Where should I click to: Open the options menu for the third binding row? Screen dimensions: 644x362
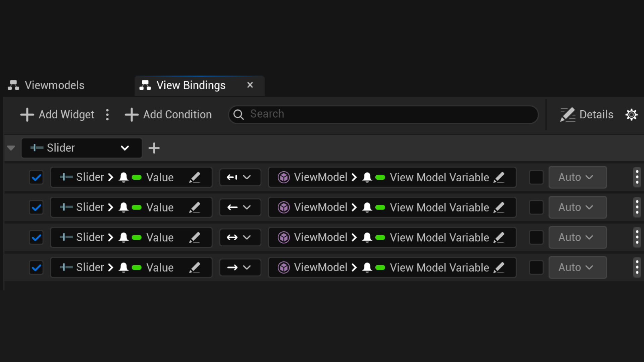pyautogui.click(x=637, y=237)
